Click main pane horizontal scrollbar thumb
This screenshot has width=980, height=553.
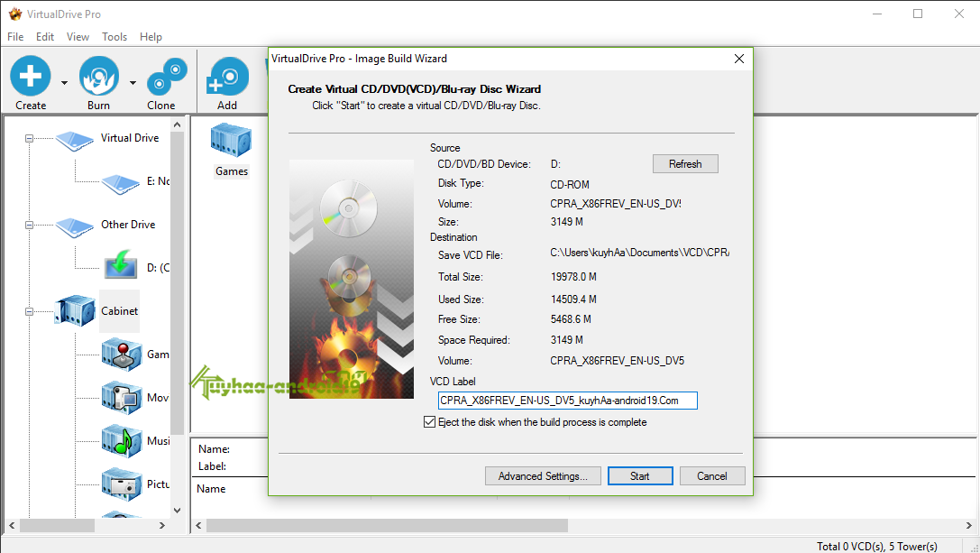click(x=387, y=525)
